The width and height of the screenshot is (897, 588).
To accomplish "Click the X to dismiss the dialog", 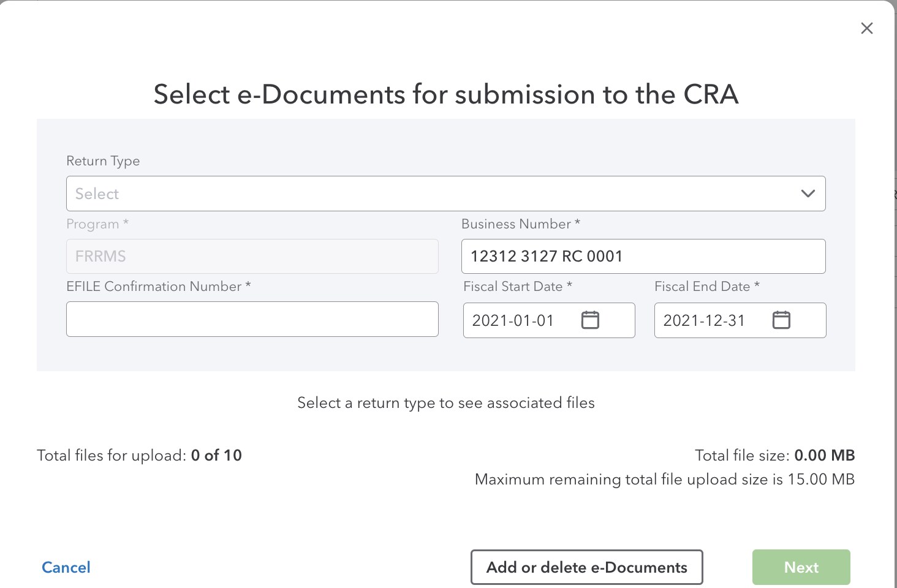I will click(x=867, y=28).
